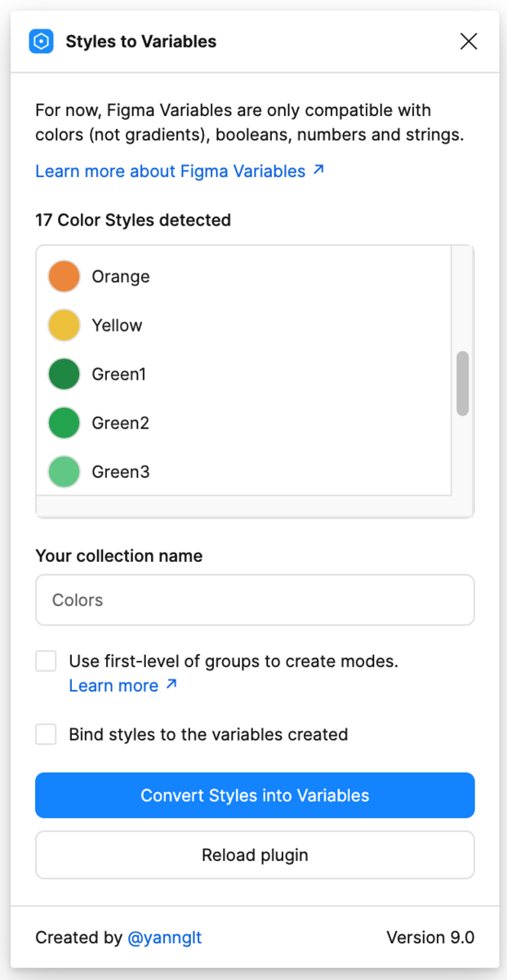Click the color styles list scrollbar thumb
Image resolution: width=507 pixels, height=980 pixels.
click(463, 384)
